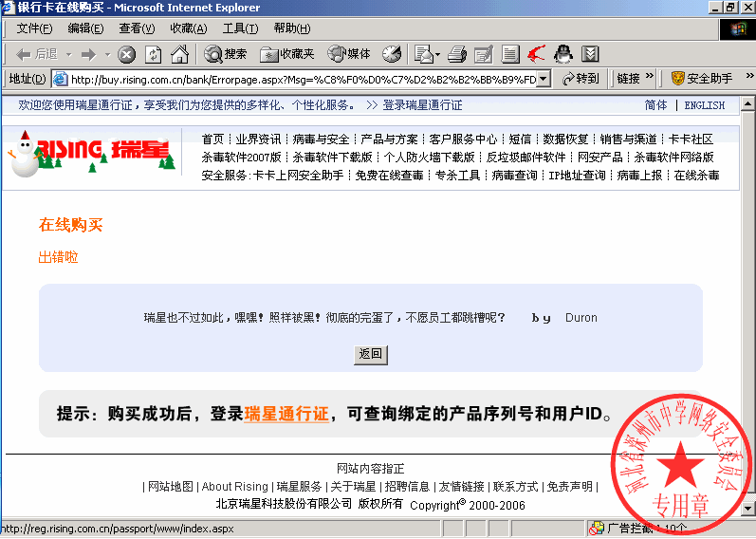The image size is (756, 539).
Task: Expand the Mail button dropdown arrow
Action: (437, 54)
